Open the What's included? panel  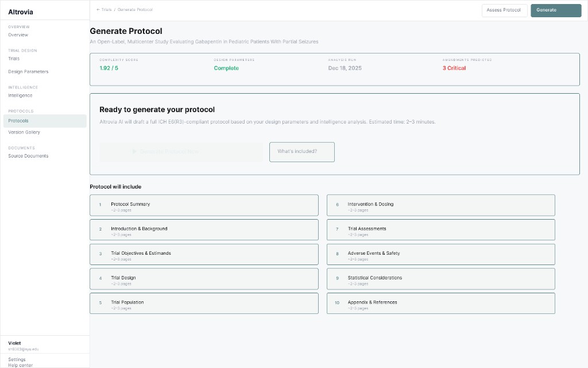click(301, 152)
